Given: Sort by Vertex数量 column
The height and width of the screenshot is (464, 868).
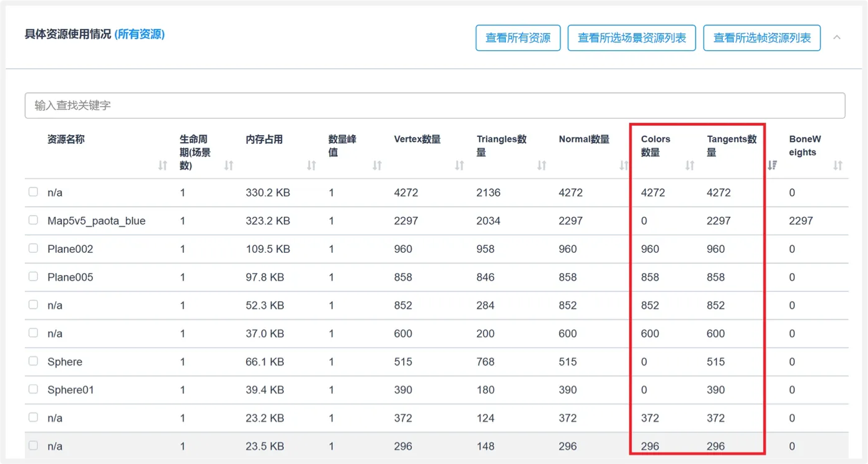Looking at the screenshot, I should (x=459, y=165).
